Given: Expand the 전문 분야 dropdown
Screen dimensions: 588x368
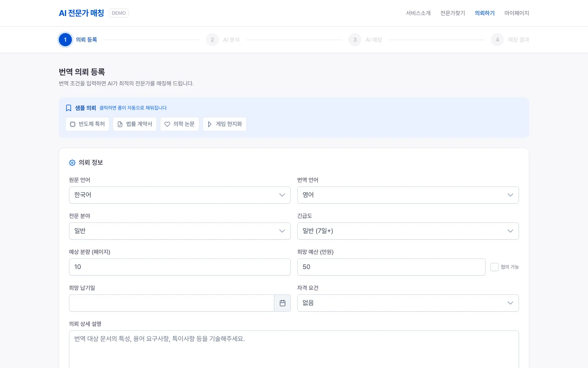Looking at the screenshot, I should click(180, 231).
